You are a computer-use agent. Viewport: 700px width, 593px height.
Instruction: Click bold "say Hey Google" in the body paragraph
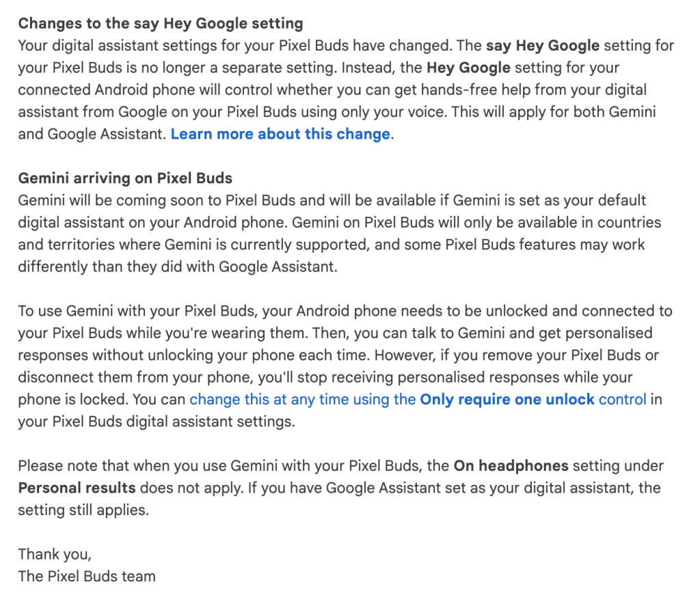542,46
